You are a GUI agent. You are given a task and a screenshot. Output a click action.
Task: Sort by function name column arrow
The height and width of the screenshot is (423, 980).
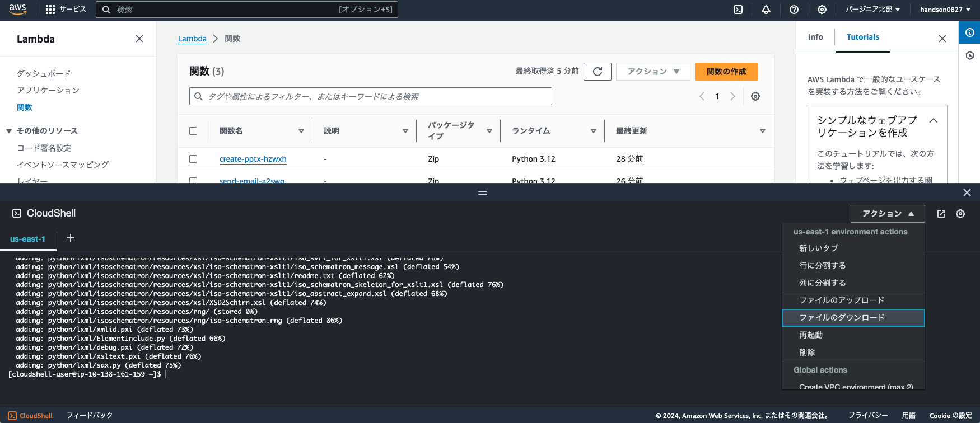coord(301,131)
